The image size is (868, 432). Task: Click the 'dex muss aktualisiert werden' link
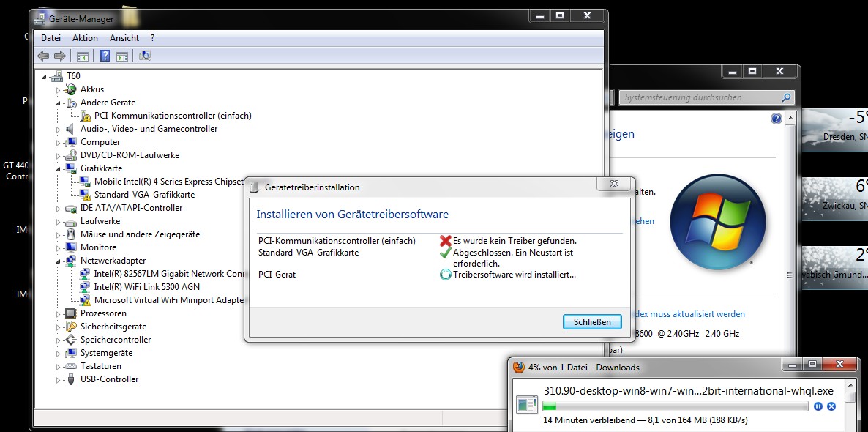pos(689,314)
